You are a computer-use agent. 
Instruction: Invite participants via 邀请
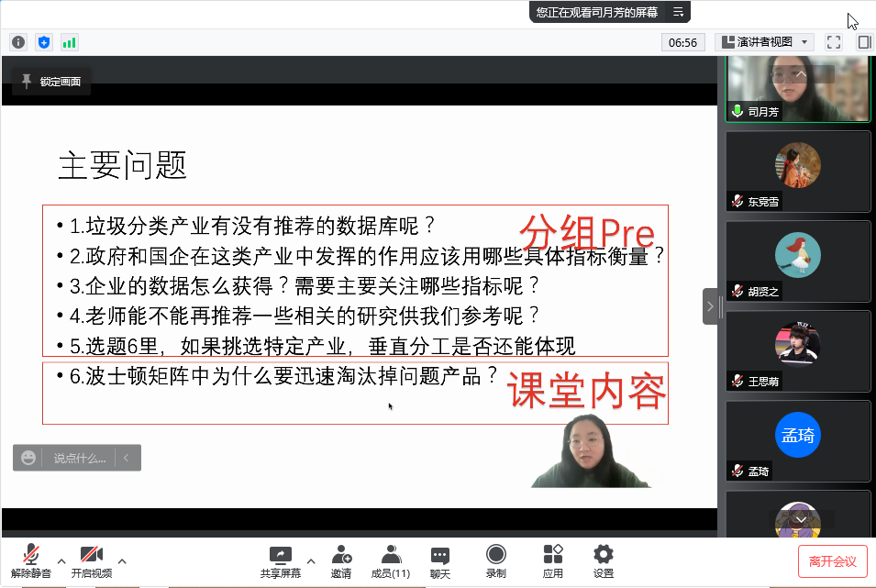pyautogui.click(x=341, y=560)
